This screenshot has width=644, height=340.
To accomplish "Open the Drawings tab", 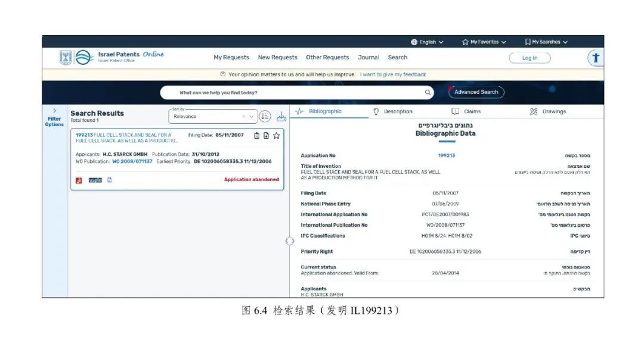I will tap(548, 111).
